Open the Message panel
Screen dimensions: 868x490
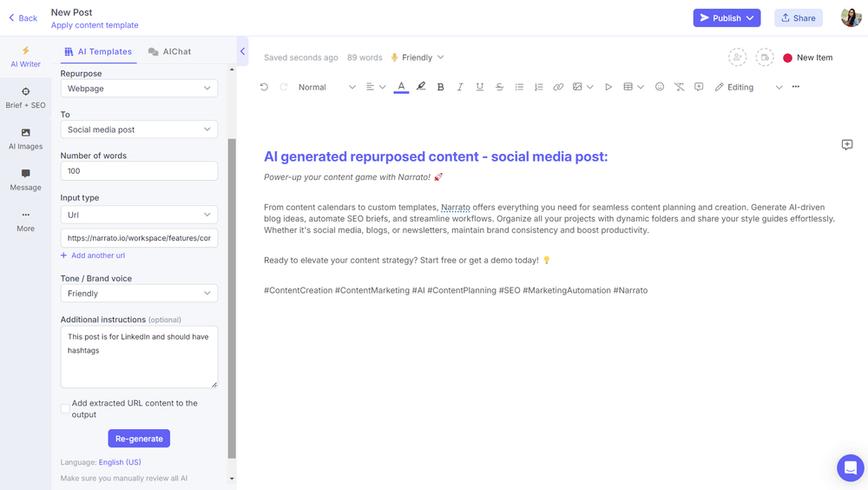[x=25, y=180]
